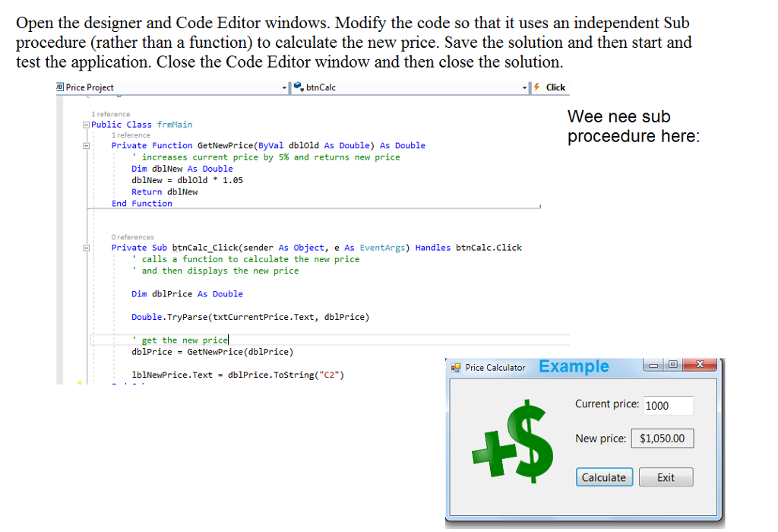
Task: Click the "Dim dblNew As Double" line
Action: click(182, 169)
